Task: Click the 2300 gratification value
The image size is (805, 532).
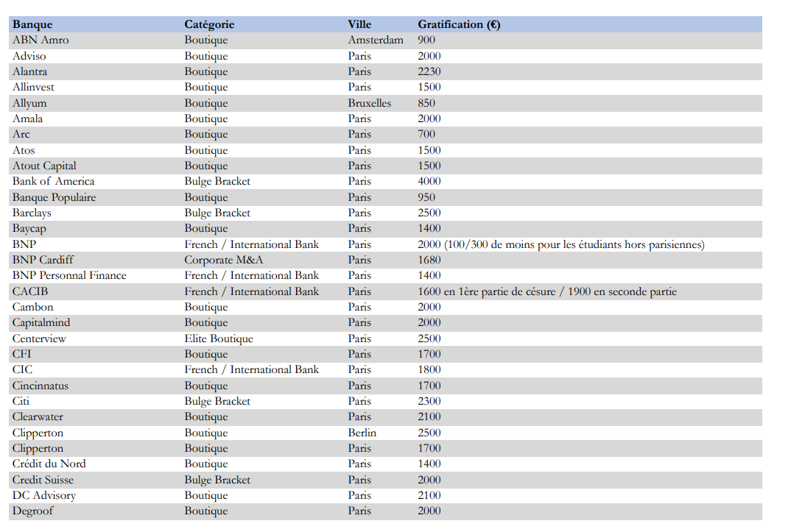Action: (429, 401)
